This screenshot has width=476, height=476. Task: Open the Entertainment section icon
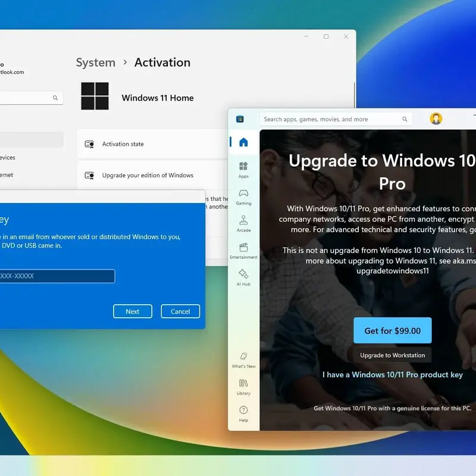pos(243,249)
